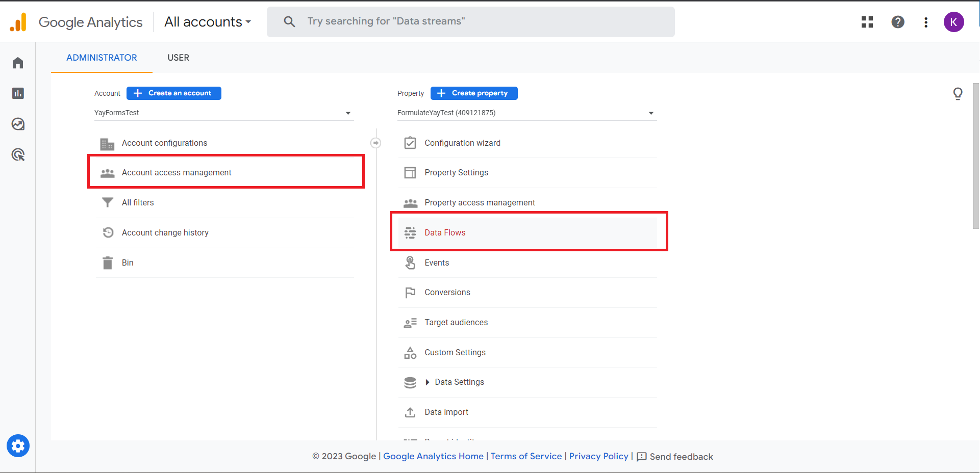Open the three-dot more options menu
The height and width of the screenshot is (473, 980).
tap(926, 22)
